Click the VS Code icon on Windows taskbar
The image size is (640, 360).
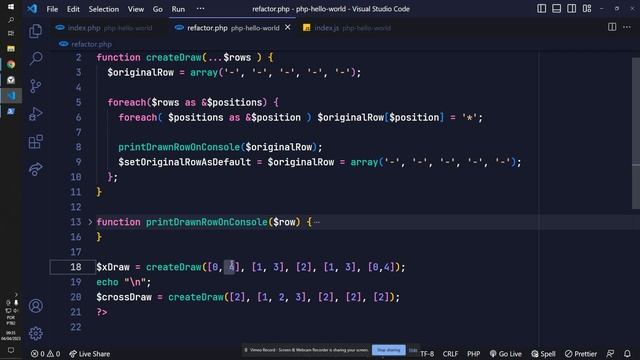click(x=11, y=96)
